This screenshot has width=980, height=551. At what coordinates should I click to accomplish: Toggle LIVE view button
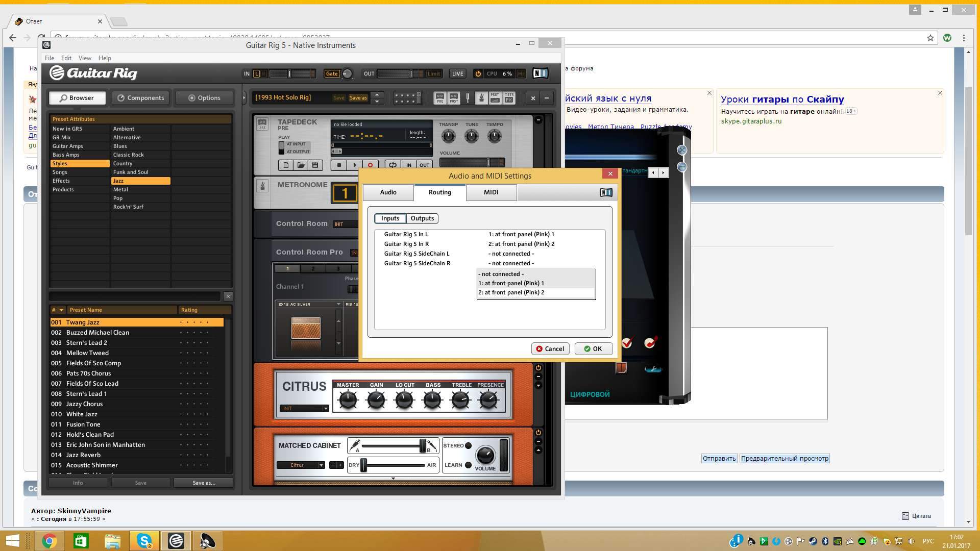[457, 73]
